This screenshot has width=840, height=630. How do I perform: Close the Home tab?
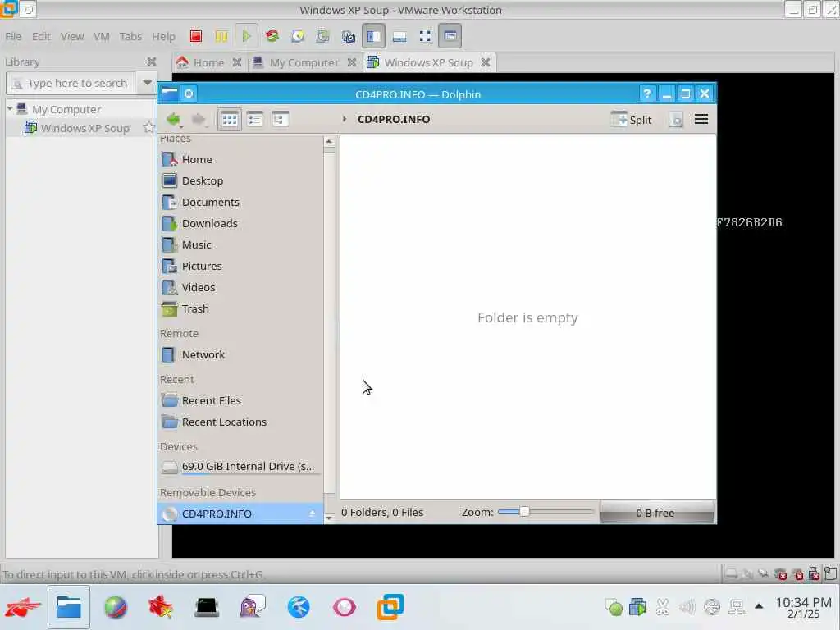point(237,62)
